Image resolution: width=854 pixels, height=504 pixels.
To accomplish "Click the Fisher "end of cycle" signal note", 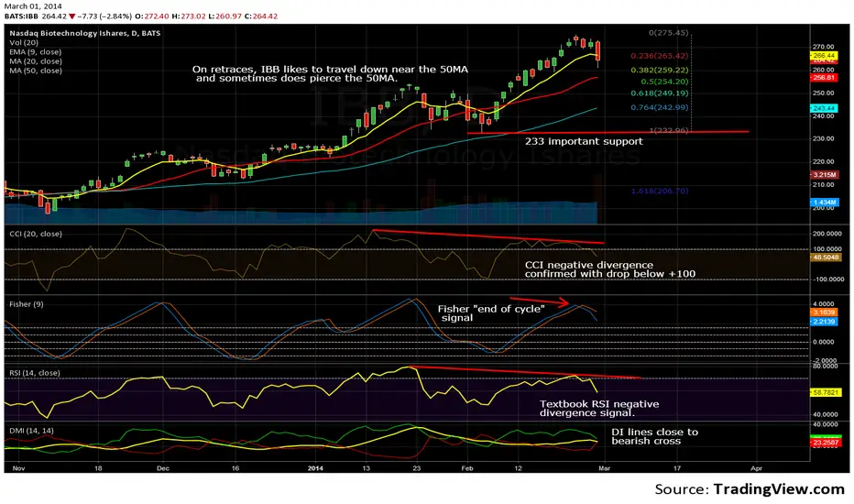I will 491,313.
